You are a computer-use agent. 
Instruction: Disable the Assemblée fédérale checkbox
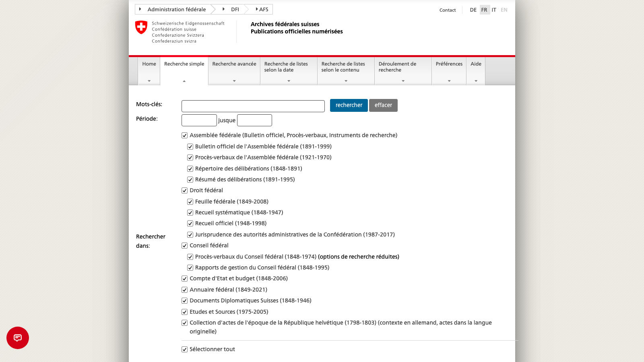point(184,135)
